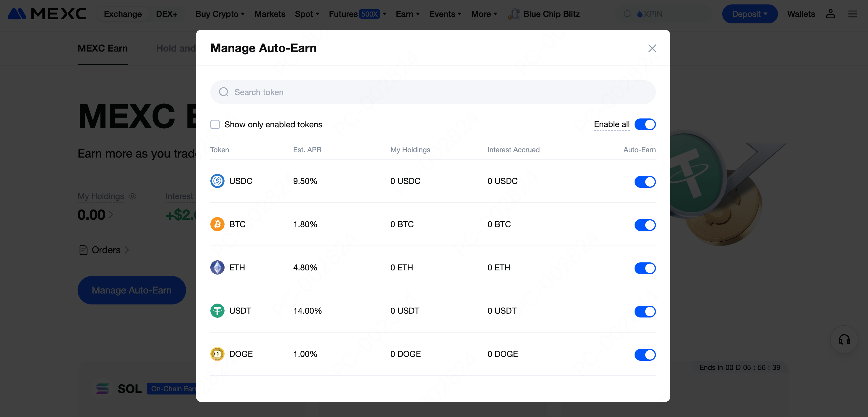Image resolution: width=868 pixels, height=417 pixels.
Task: Open the hamburger menu icon
Action: pos(852,14)
